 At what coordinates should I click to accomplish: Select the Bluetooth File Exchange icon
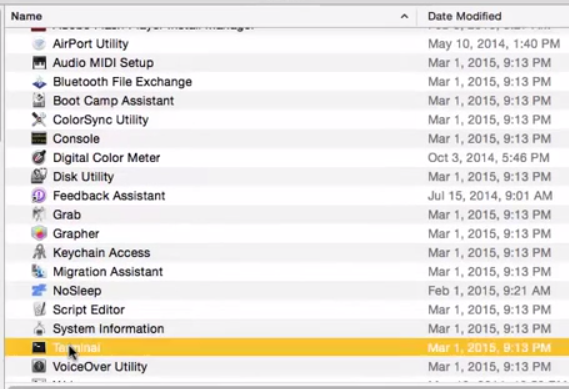(x=39, y=82)
